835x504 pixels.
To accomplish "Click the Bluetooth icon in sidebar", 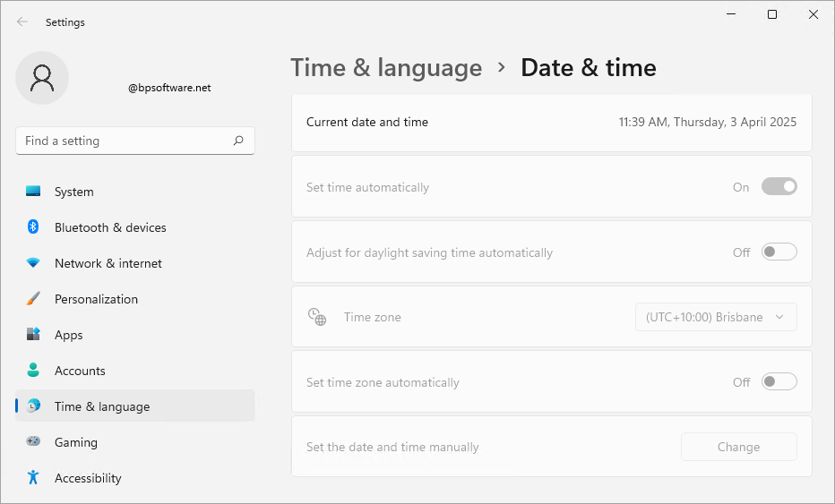I will 33,226.
